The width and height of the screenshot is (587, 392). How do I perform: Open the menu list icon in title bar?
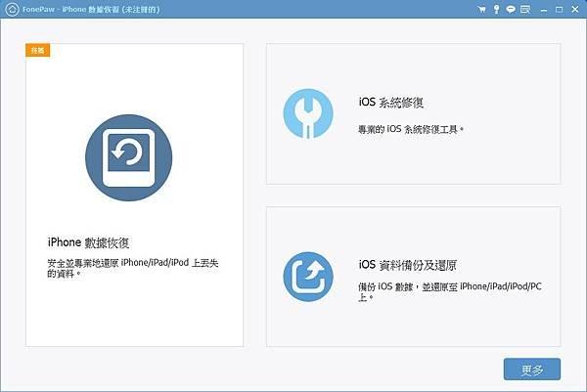525,10
